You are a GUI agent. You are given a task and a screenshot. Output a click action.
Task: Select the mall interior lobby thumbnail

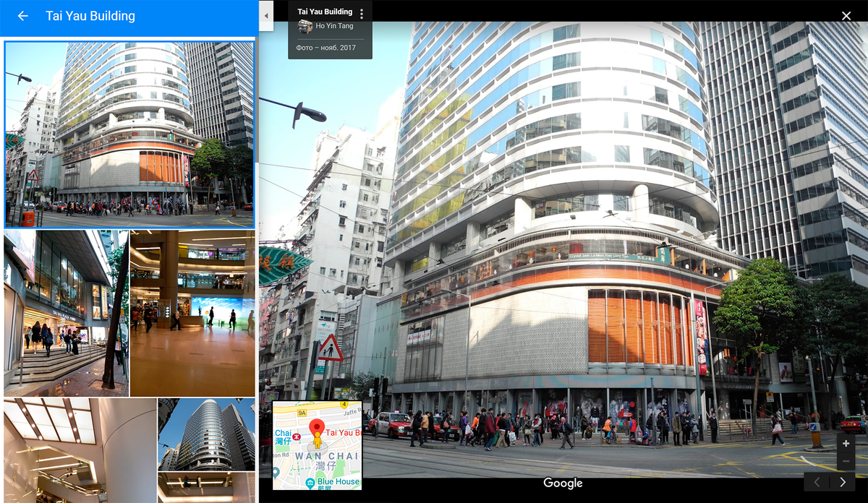coord(192,314)
